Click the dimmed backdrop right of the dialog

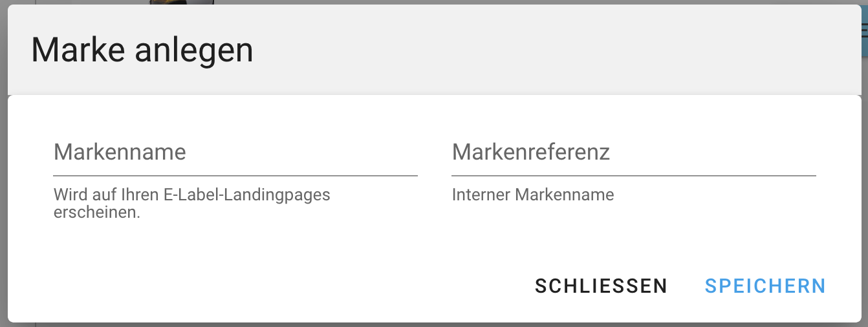(x=865, y=194)
